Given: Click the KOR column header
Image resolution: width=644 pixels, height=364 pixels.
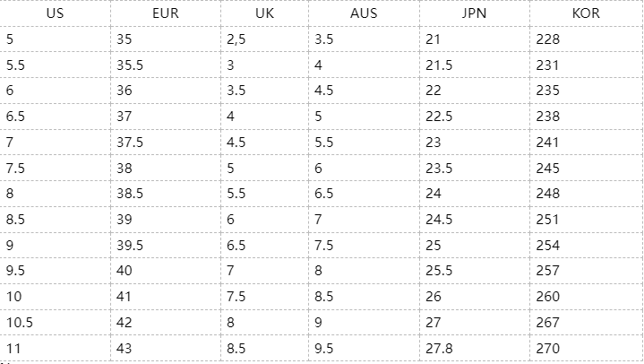Looking at the screenshot, I should (586, 13).
